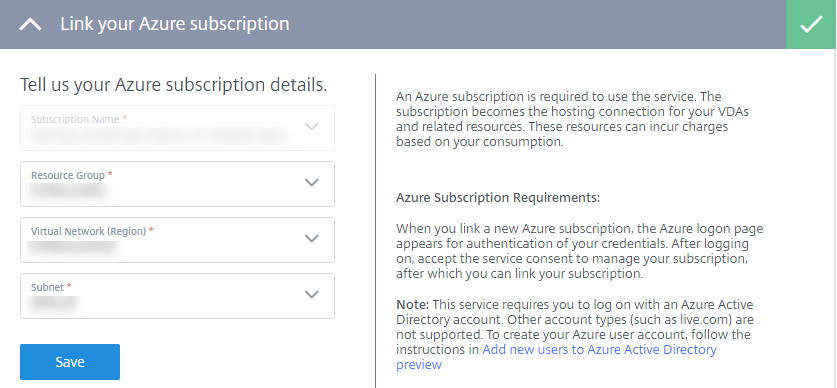The width and height of the screenshot is (837, 388).
Task: Expand the Virtual Network (Region) dropdown
Action: tap(177, 240)
